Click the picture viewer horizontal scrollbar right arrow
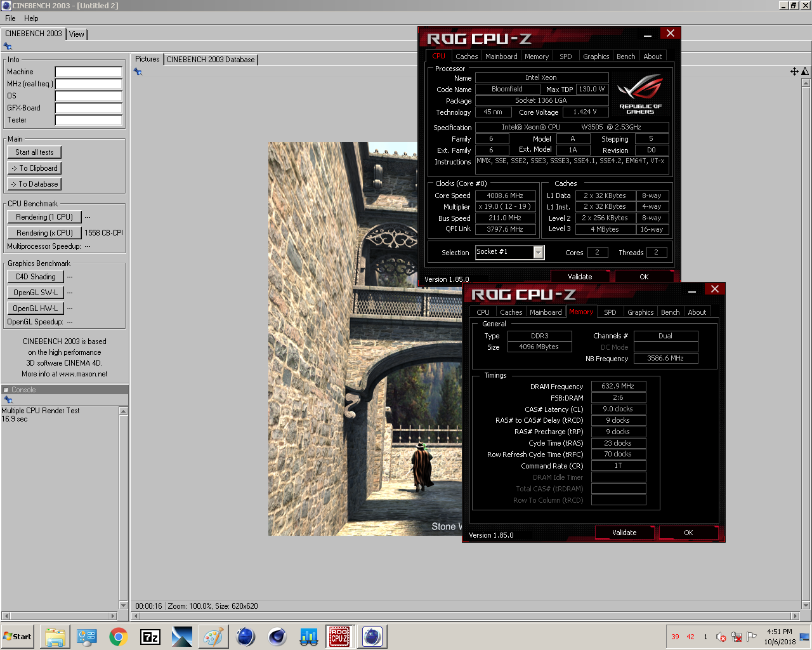 click(x=796, y=616)
